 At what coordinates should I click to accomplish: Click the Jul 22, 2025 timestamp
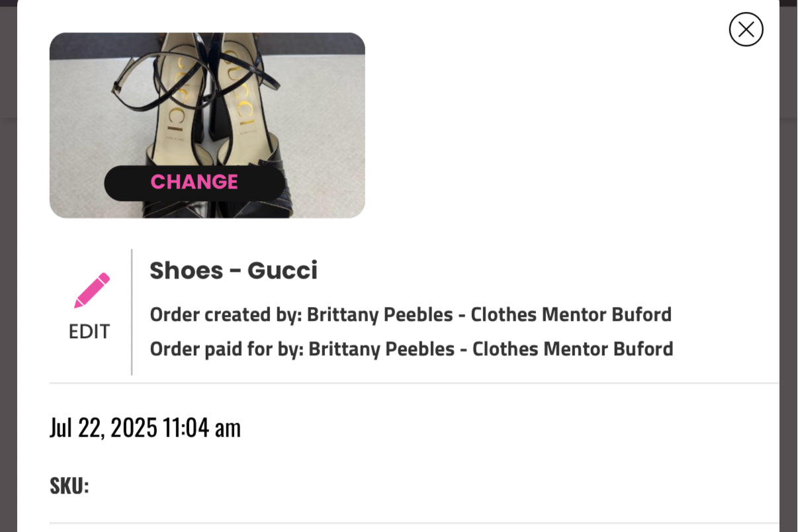[145, 427]
